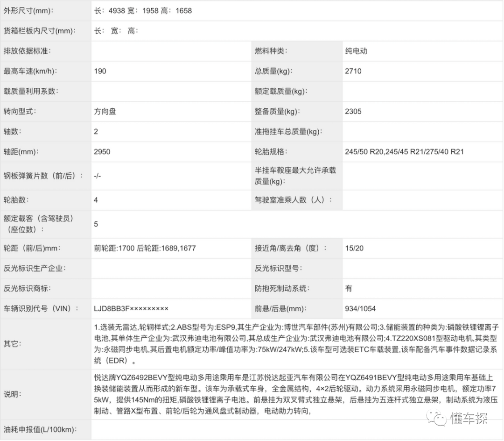The image size is (504, 441).
Task: Select the 转向型式 label
Action: [x=20, y=111]
